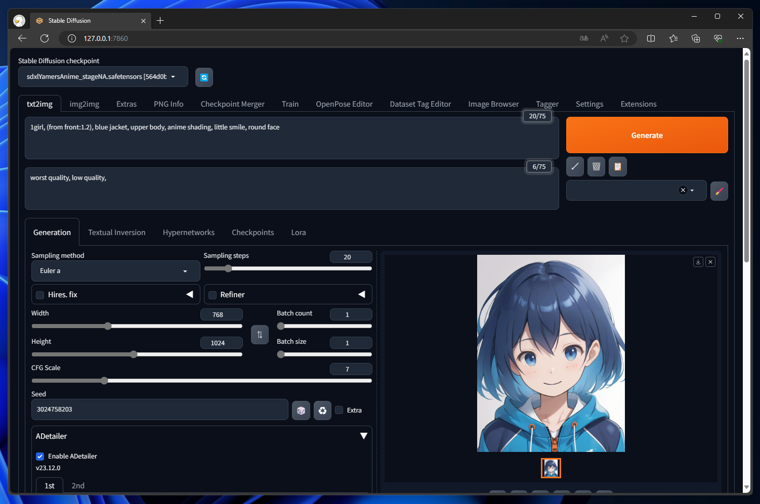
Task: Clear selected styles with X icon
Action: coord(683,190)
